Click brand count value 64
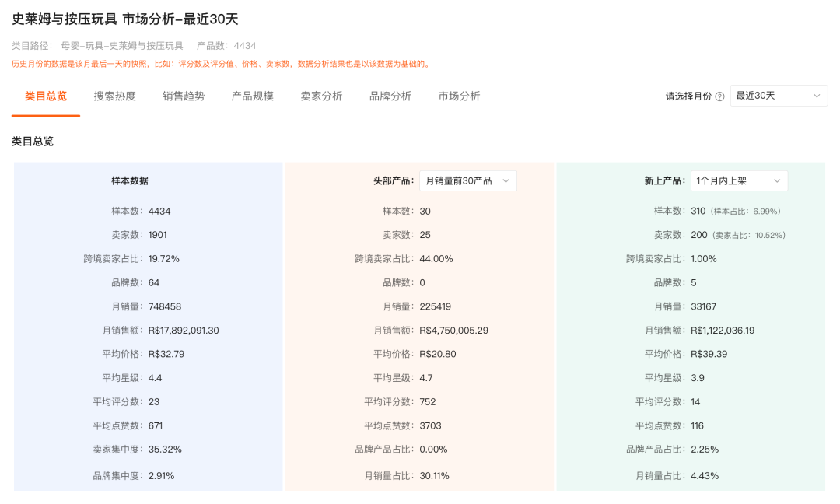This screenshot has width=840, height=504. click(x=154, y=283)
